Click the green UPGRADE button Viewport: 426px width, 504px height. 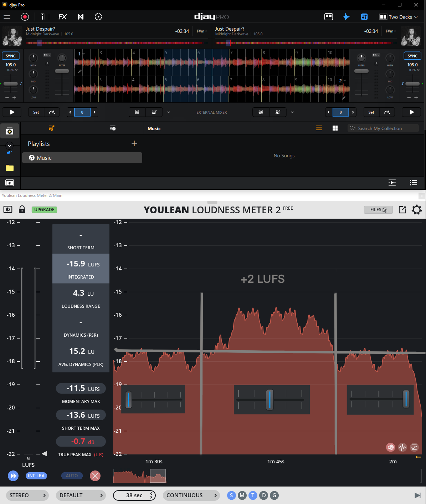tap(44, 209)
